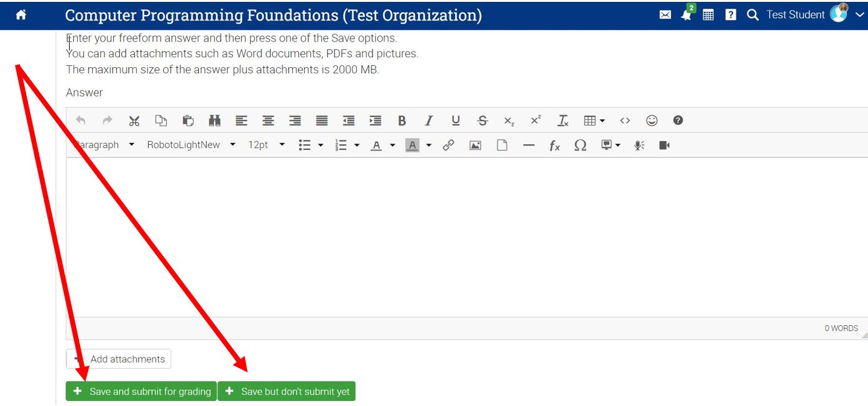Viewport: 868px width, 406px height.
Task: Click the find and replace binoculars icon
Action: coord(215,121)
